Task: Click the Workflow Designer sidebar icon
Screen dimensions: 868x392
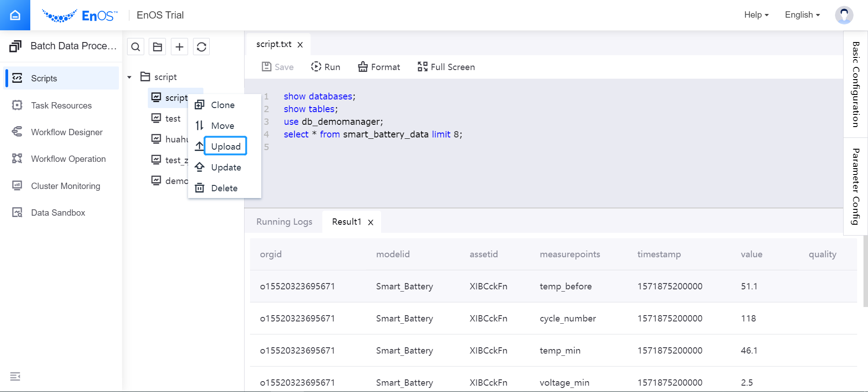Action: tap(17, 132)
